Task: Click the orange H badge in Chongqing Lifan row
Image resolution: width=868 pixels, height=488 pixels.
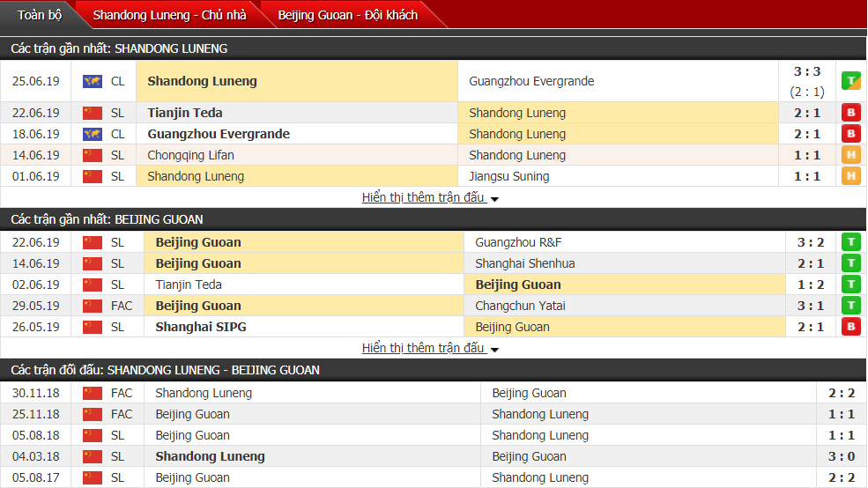Action: (851, 155)
